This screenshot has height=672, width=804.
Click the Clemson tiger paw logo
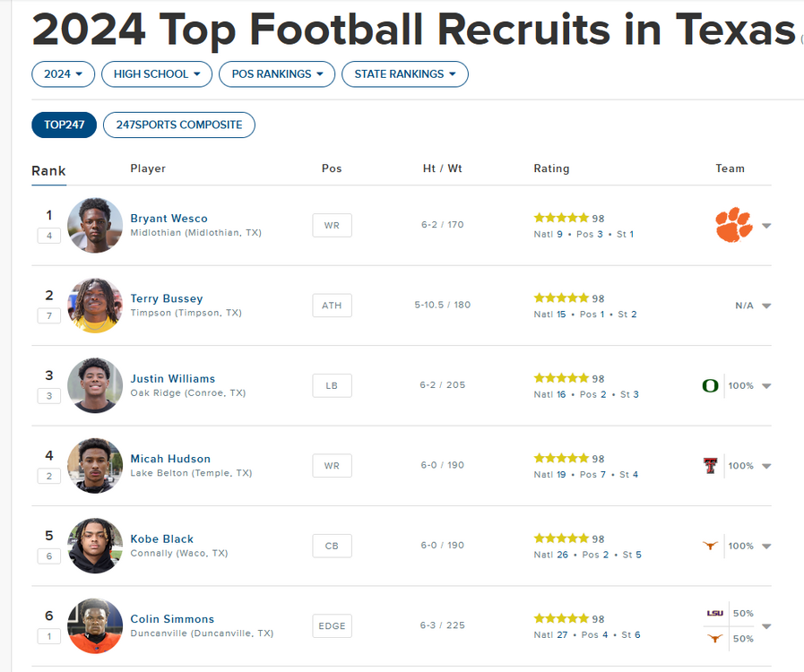733,225
